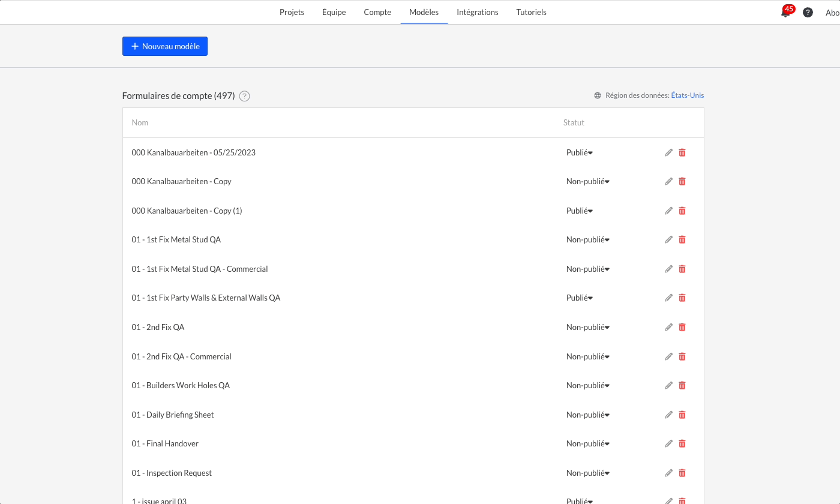This screenshot has width=840, height=504.
Task: Open the Intégrations tab
Action: tap(478, 12)
